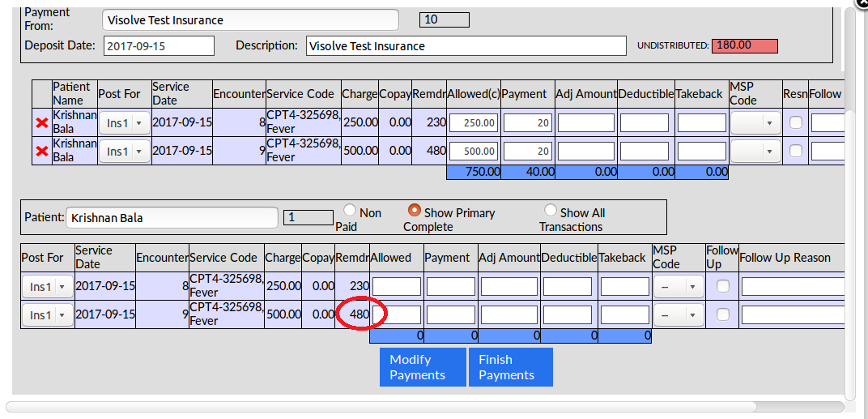This screenshot has height=419, width=868.
Task: Click the Deposit Date field
Action: [x=159, y=46]
